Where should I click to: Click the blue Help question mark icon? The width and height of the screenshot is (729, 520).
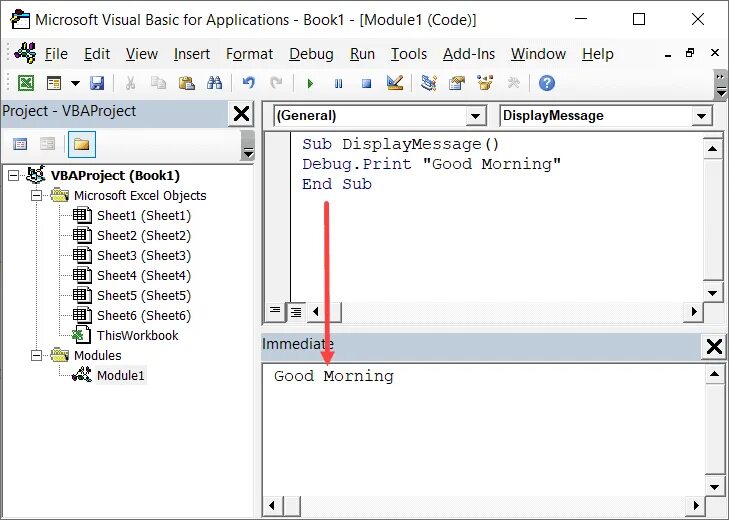[547, 83]
